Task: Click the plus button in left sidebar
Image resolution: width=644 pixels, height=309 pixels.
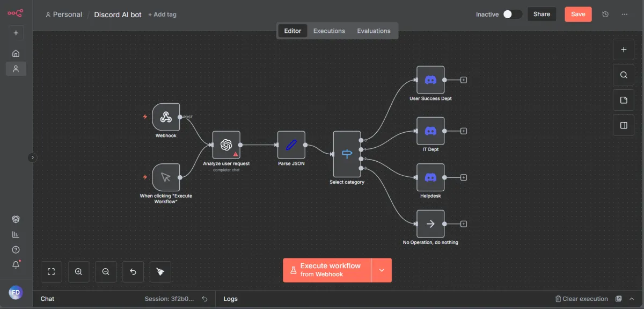Action: pos(16,33)
